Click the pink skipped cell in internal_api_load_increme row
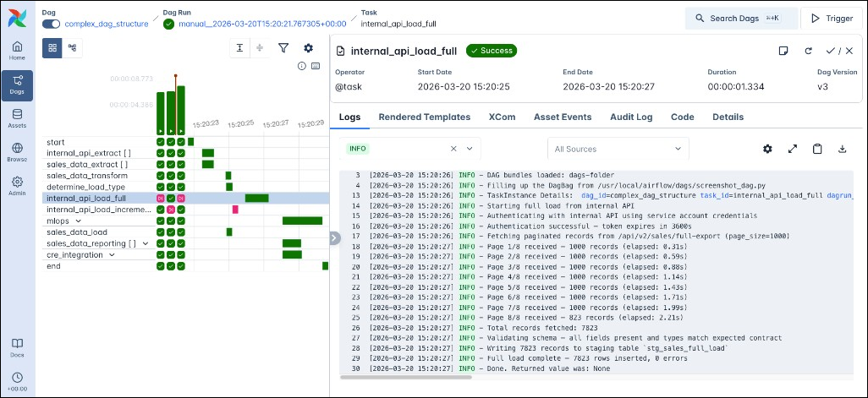Viewport: 868px width, 398px height. tap(171, 210)
